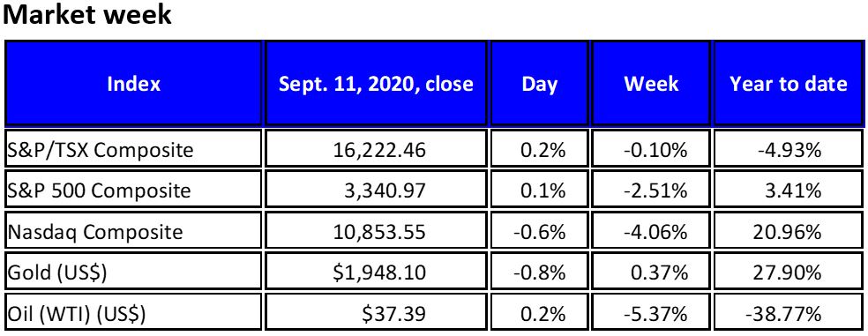Select the -0.8% gold day change
868x336 pixels.
click(x=539, y=272)
